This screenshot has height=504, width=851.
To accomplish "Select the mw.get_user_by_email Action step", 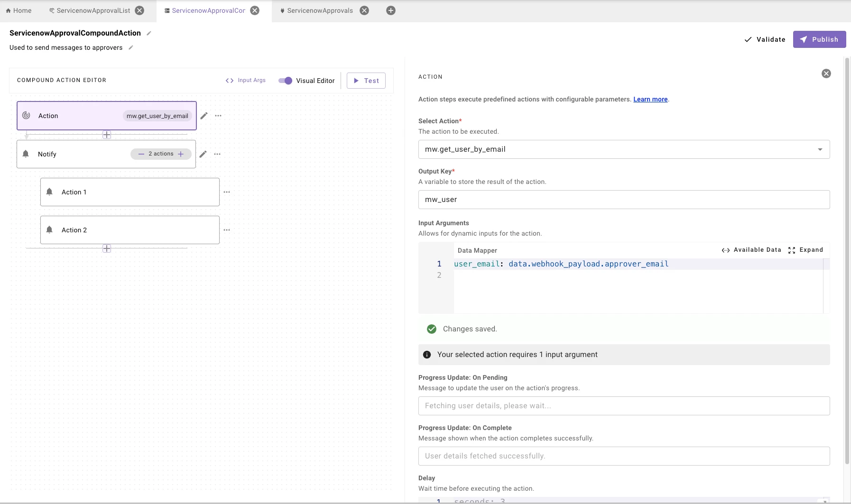I will (107, 116).
